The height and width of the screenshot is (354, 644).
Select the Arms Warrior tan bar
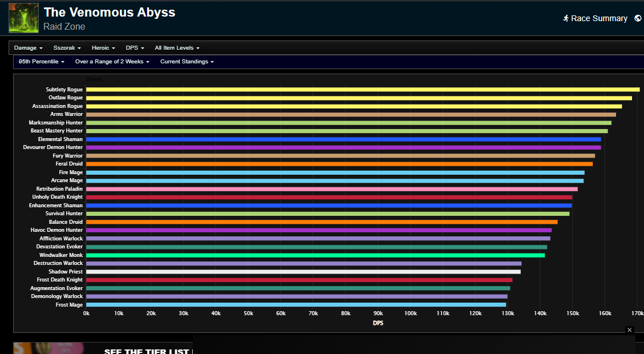(351, 114)
